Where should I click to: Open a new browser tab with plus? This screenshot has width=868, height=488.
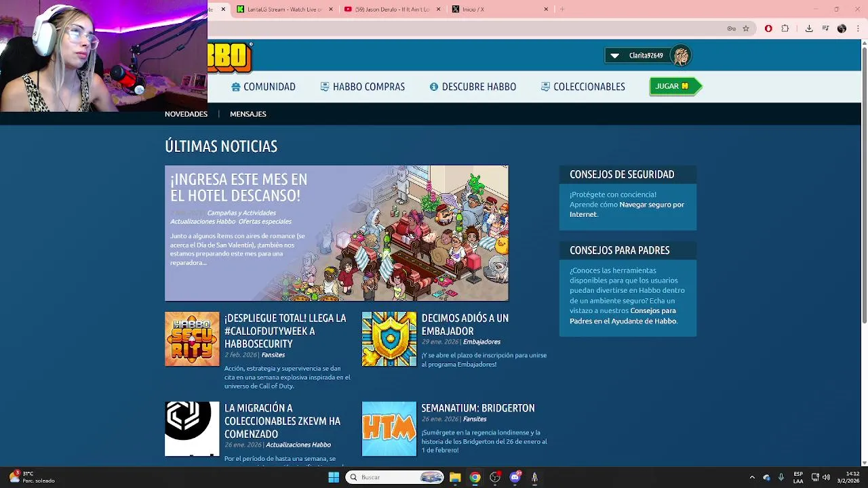(x=562, y=9)
